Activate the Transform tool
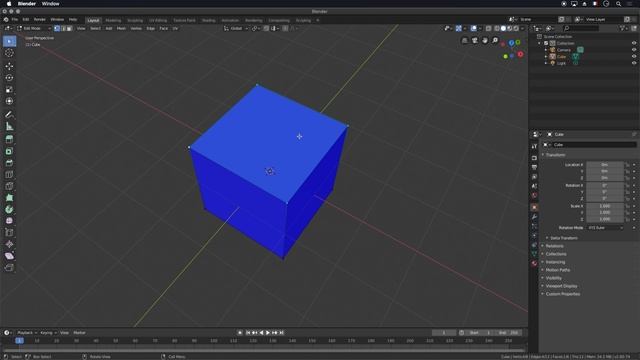This screenshot has height=360, width=640. 9,101
